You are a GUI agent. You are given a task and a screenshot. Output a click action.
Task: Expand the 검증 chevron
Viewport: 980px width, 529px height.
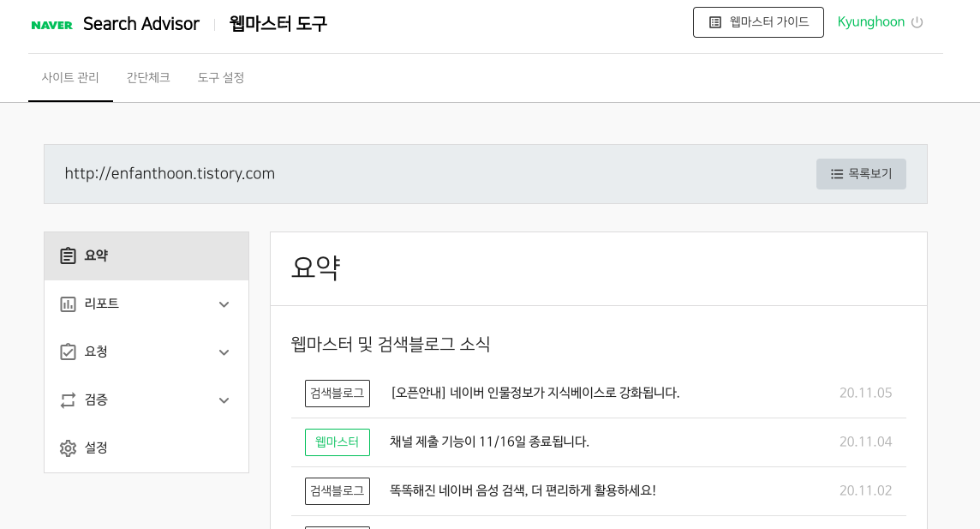pyautogui.click(x=224, y=400)
